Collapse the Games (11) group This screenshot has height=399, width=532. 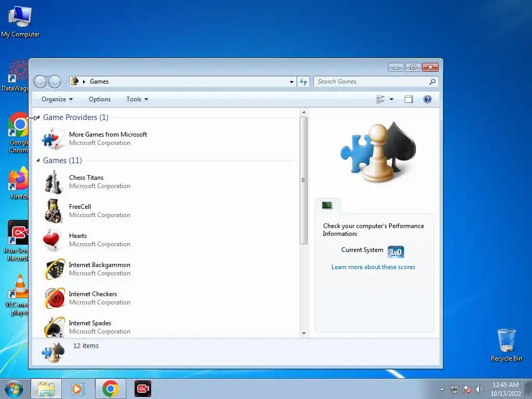click(37, 160)
